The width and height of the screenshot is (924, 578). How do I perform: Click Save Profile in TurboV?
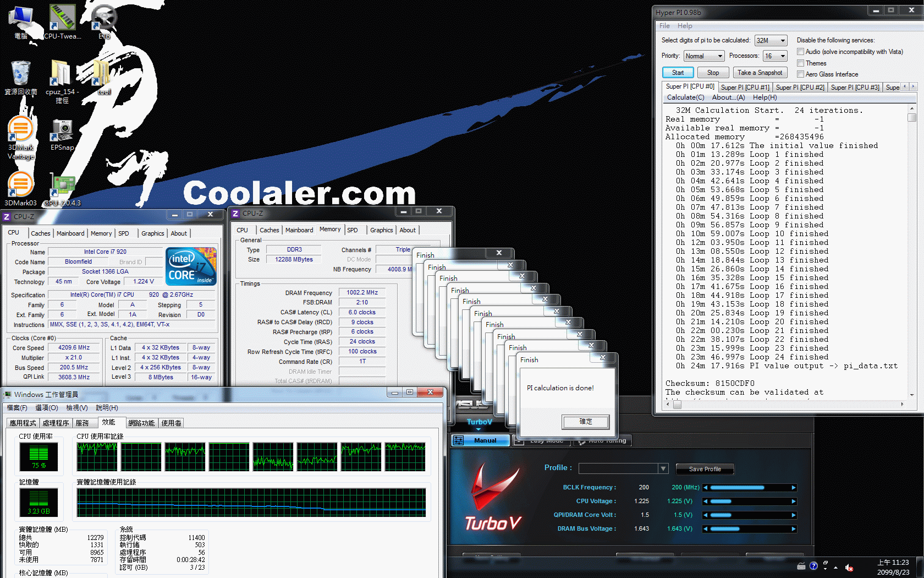[x=705, y=469]
